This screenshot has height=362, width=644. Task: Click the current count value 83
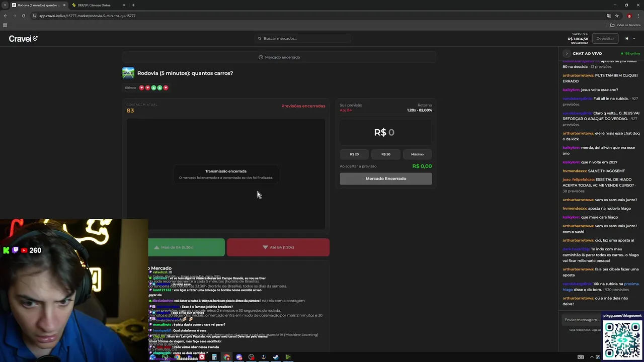(130, 111)
